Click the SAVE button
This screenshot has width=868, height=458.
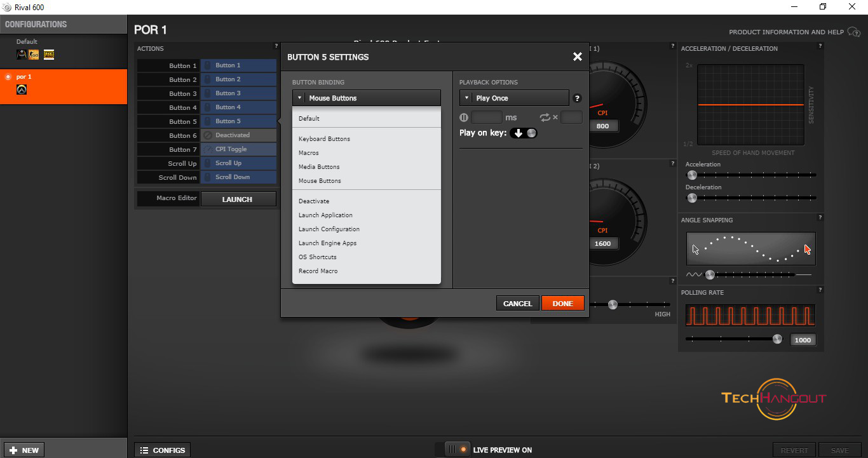pos(840,450)
